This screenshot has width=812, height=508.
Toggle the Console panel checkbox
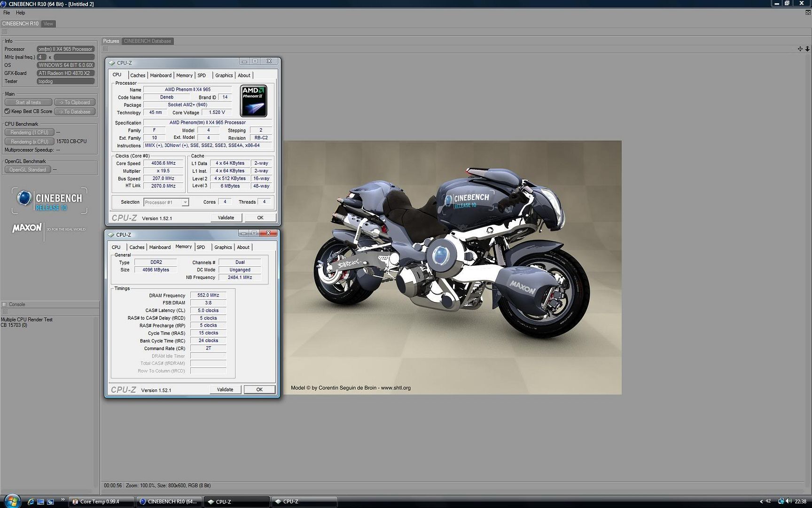[x=4, y=304]
